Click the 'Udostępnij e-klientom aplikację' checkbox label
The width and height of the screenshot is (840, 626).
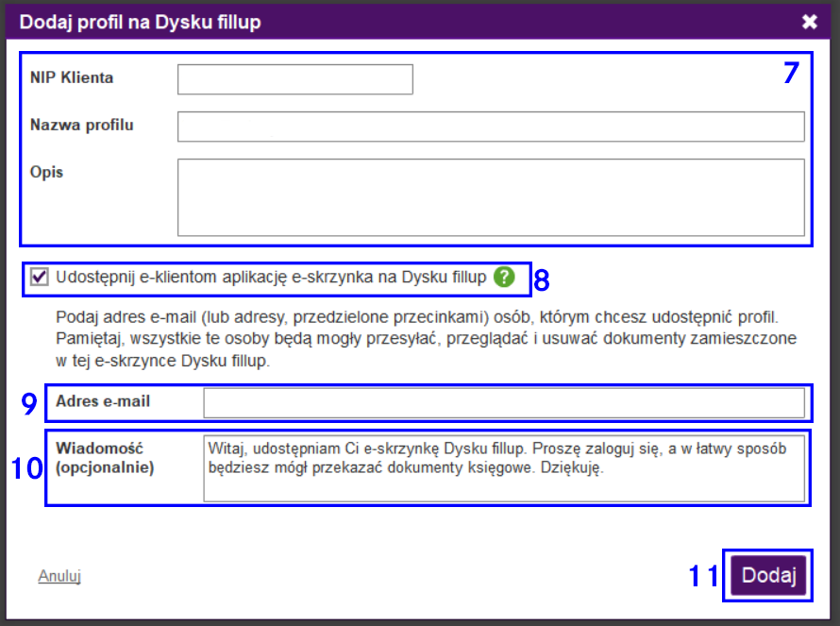271,277
